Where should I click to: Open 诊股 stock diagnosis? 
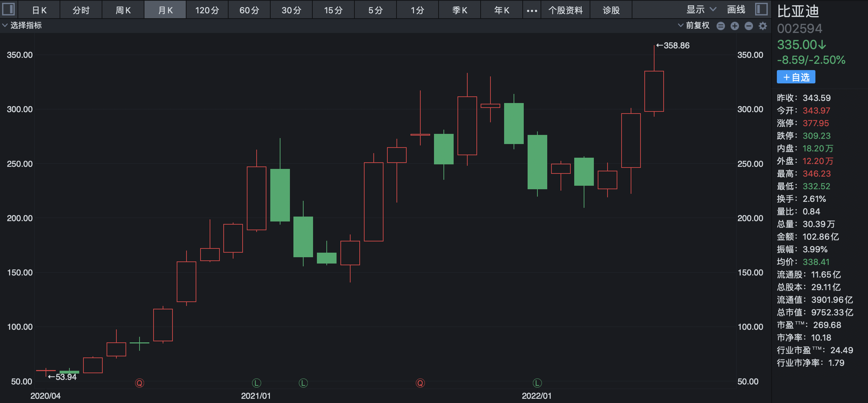[611, 10]
